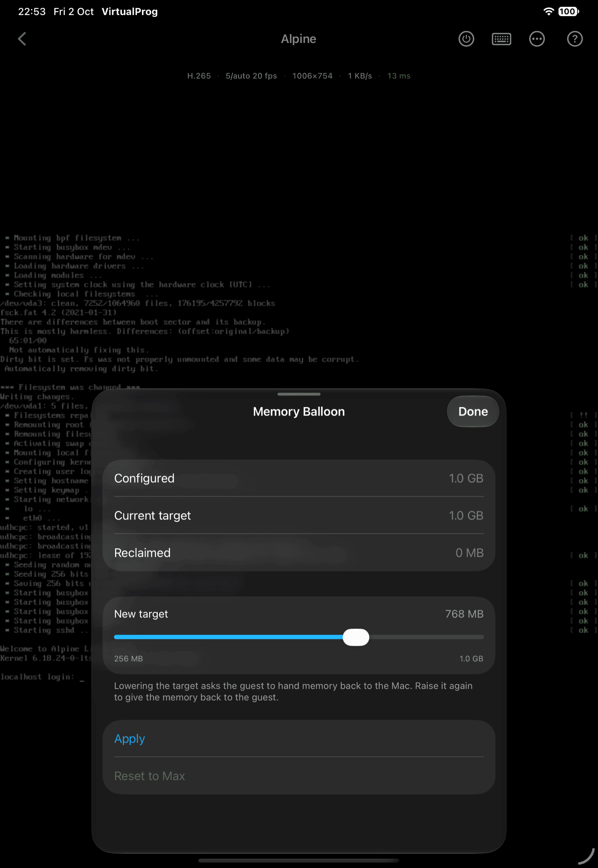This screenshot has height=868, width=598.
Task: Set slider to the 1.0 GB end
Action: 482,637
